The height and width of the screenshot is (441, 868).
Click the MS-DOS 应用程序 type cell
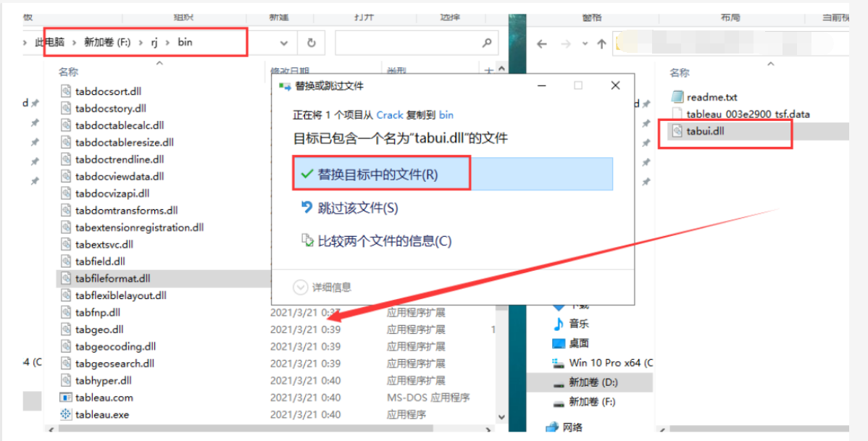[x=428, y=398]
